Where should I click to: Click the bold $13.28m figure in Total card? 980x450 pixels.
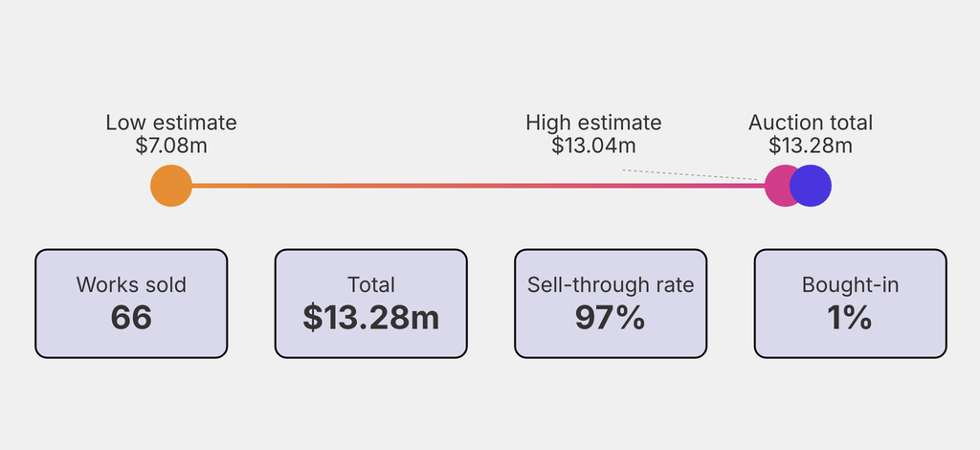point(371,318)
